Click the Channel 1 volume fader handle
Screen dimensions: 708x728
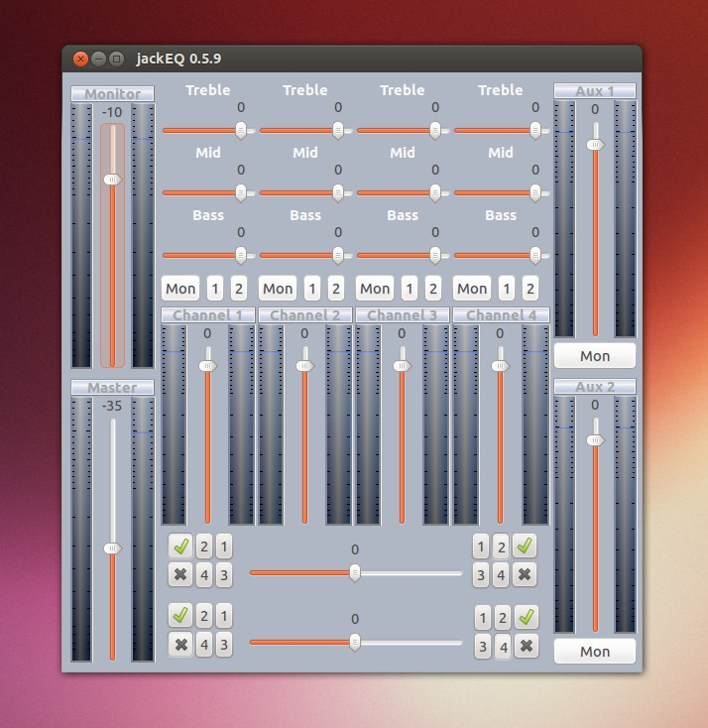pos(207,366)
